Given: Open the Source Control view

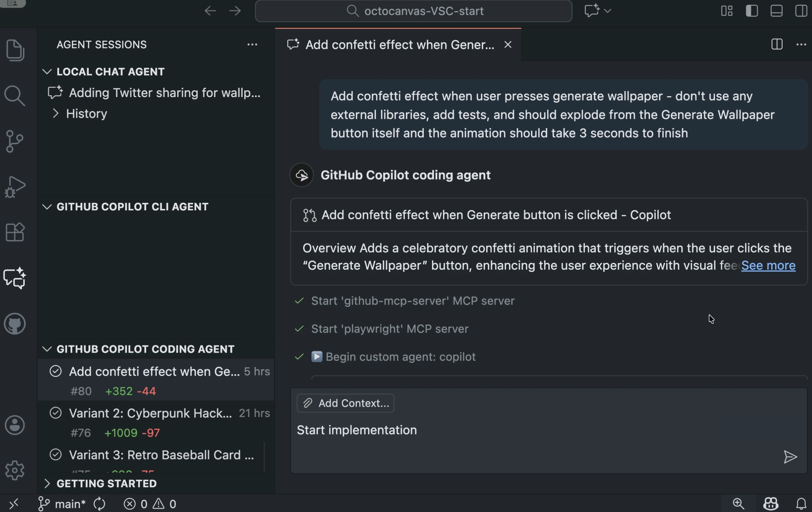Looking at the screenshot, I should [15, 141].
